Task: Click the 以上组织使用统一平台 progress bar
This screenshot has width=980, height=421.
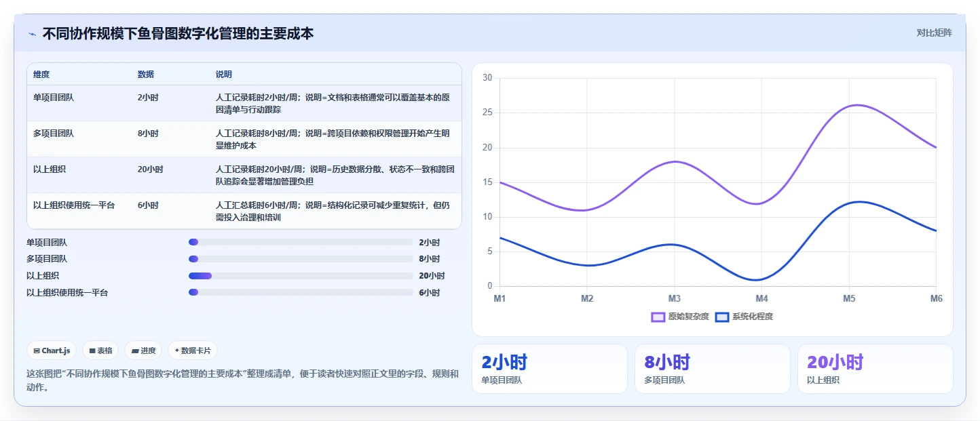Action: 301,293
